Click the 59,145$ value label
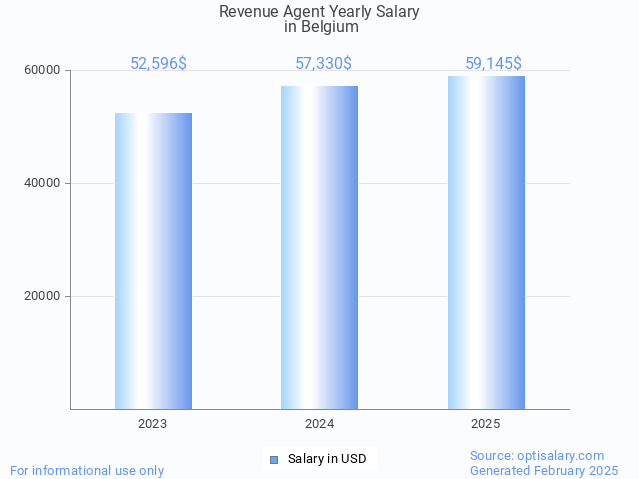Image resolution: width=639 pixels, height=479 pixels. coord(493,63)
